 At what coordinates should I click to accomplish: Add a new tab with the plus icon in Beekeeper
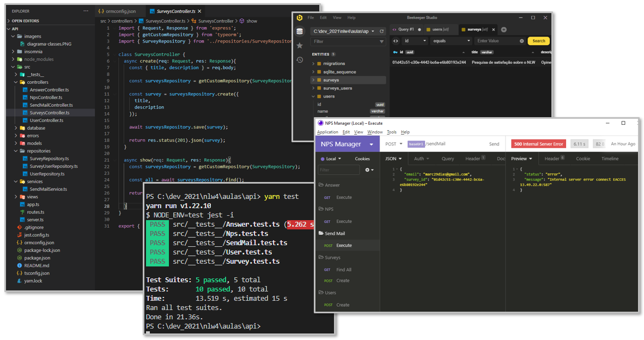click(x=504, y=29)
